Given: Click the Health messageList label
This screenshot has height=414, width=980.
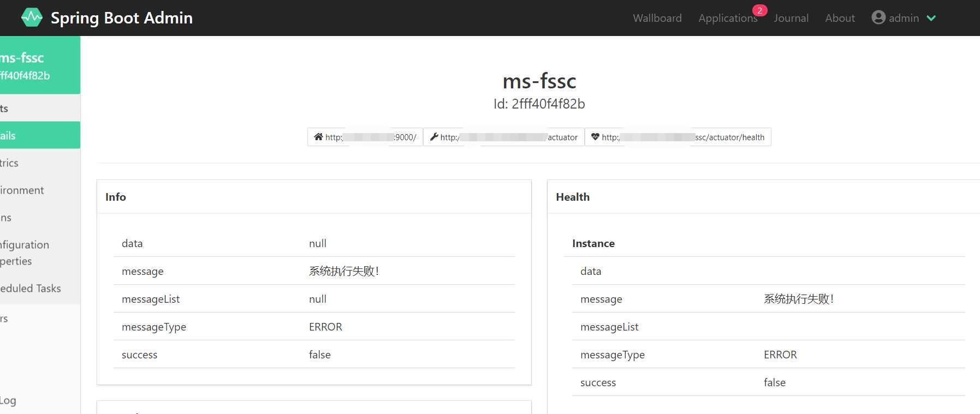Looking at the screenshot, I should coord(609,327).
